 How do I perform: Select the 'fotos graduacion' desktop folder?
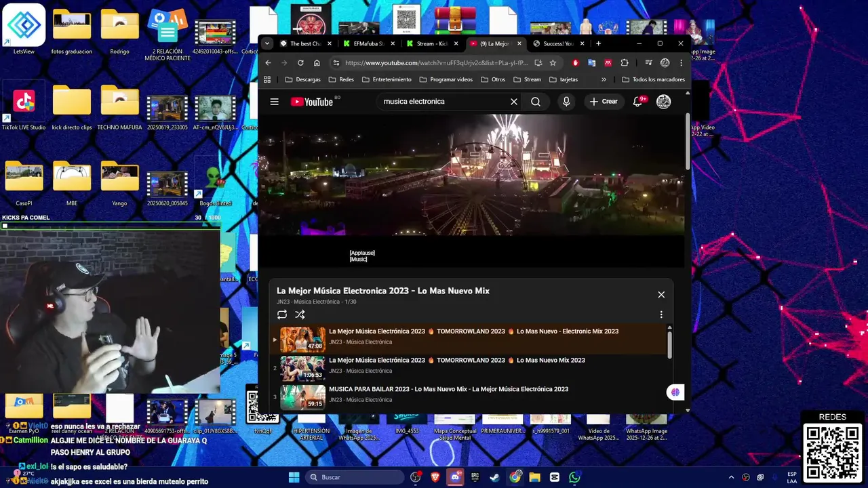pyautogui.click(x=72, y=30)
